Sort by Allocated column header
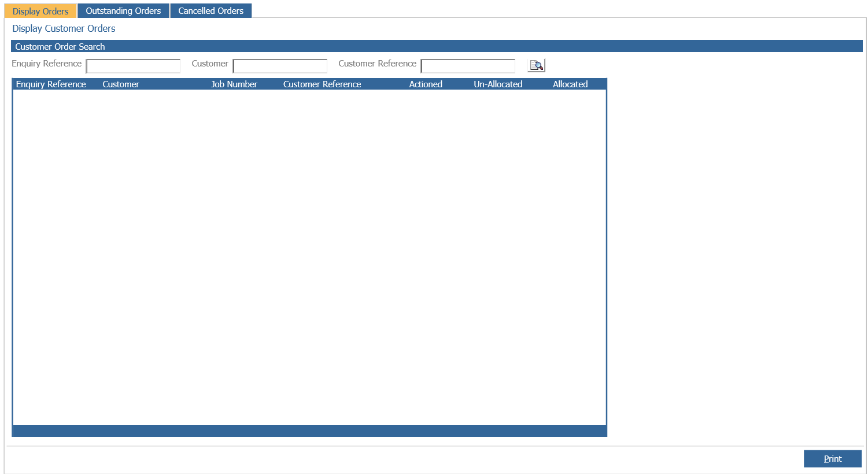This screenshot has height=474, width=868. 570,84
